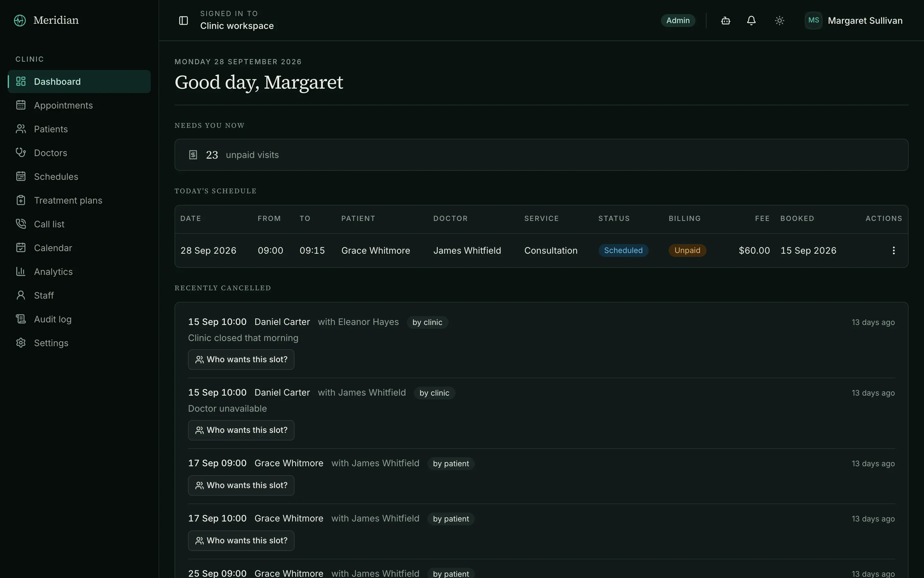This screenshot has width=924, height=578.
Task: Click the Treatment plans clipboard icon
Action: click(x=21, y=200)
